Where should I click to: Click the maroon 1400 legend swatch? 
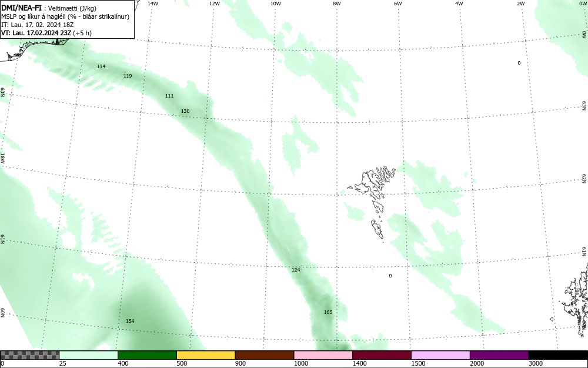tap(382, 355)
